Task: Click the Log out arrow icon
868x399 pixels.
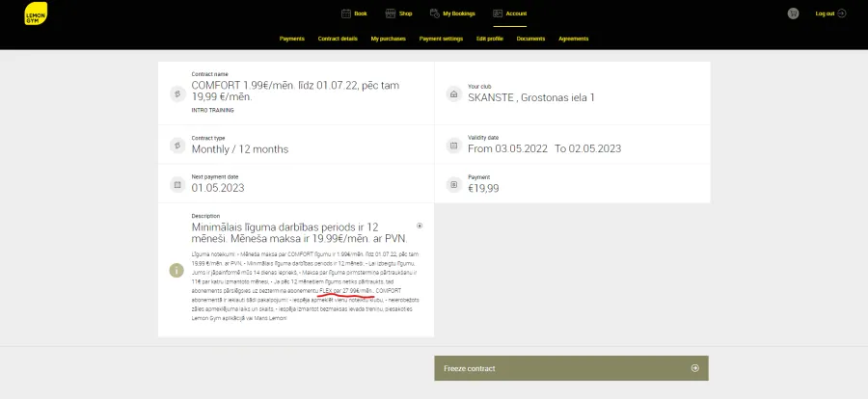Action: pyautogui.click(x=841, y=13)
